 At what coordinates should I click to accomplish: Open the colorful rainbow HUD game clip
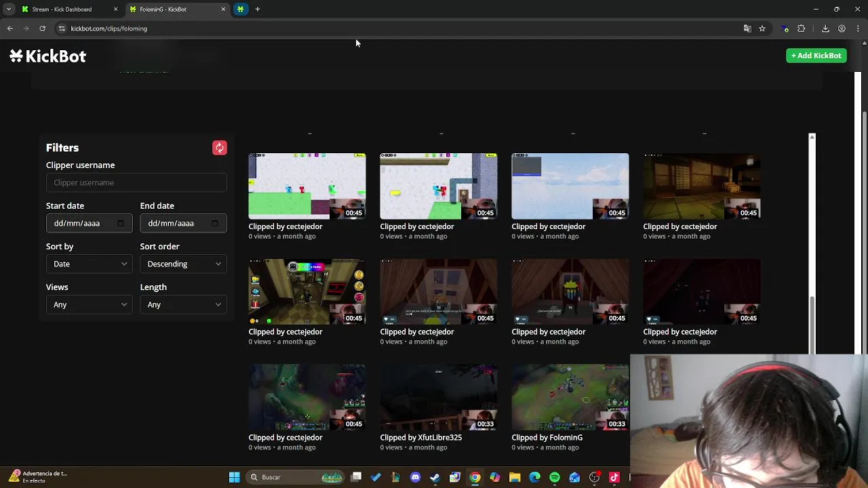[x=307, y=291]
